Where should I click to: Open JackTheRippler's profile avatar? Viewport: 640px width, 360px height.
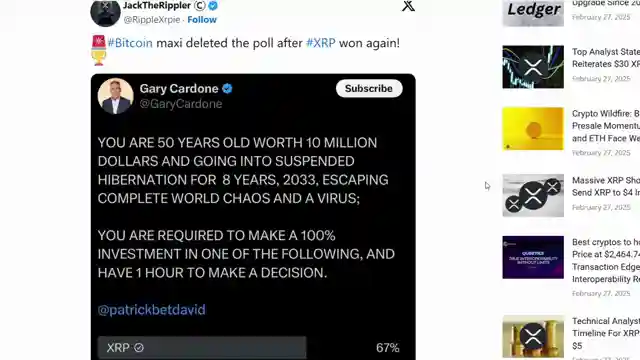click(x=105, y=13)
